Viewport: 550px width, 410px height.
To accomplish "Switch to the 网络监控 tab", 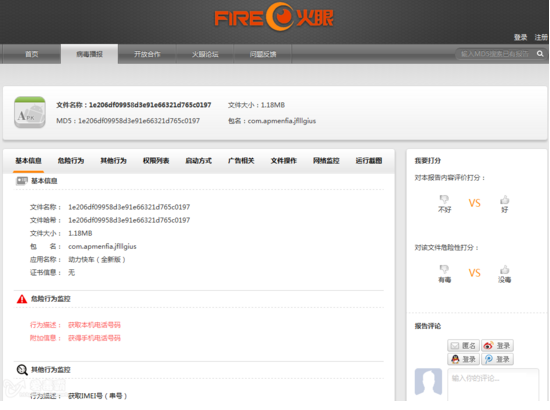I will 326,161.
